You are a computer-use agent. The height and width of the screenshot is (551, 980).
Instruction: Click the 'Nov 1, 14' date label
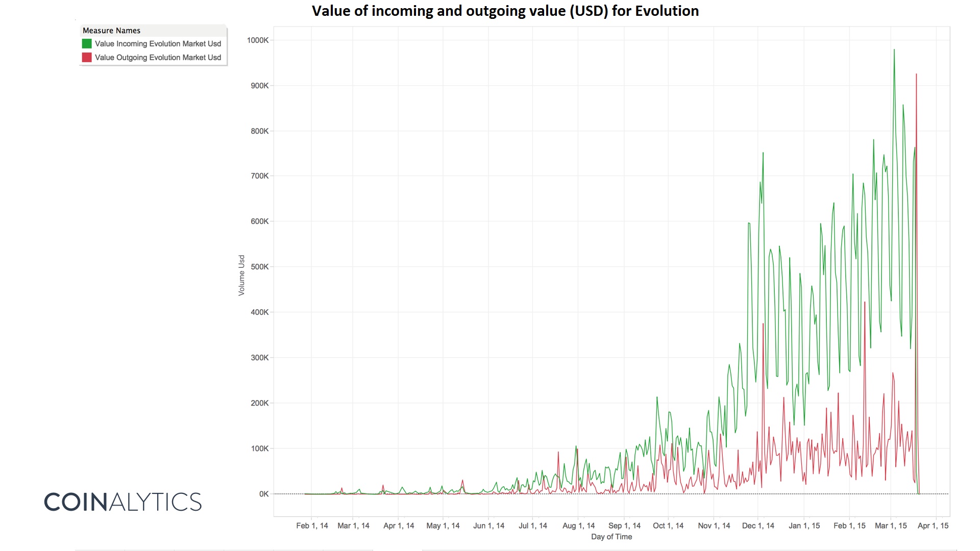714,525
